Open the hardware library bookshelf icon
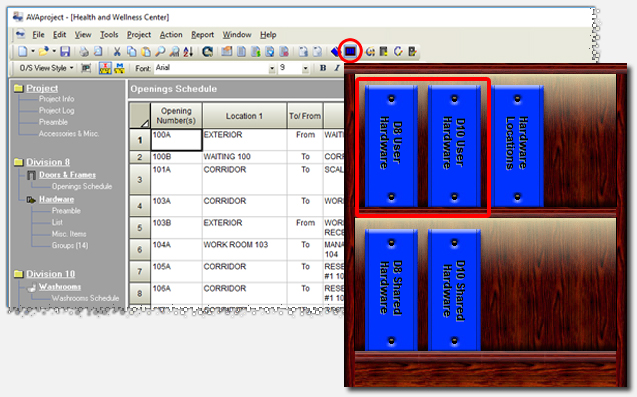 click(x=350, y=51)
